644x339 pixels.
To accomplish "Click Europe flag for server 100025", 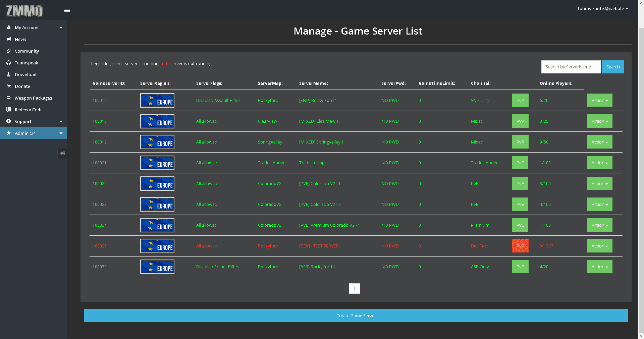I will click(157, 246).
